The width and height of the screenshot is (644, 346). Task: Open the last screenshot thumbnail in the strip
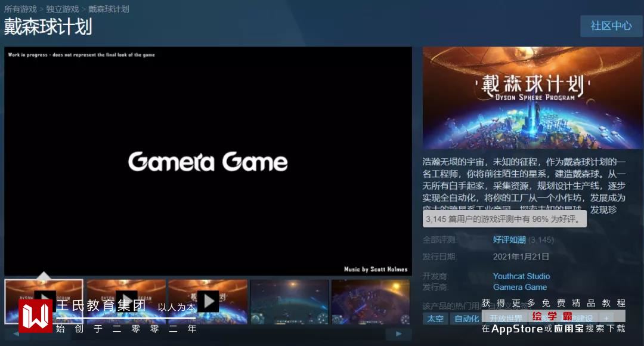[x=370, y=302]
